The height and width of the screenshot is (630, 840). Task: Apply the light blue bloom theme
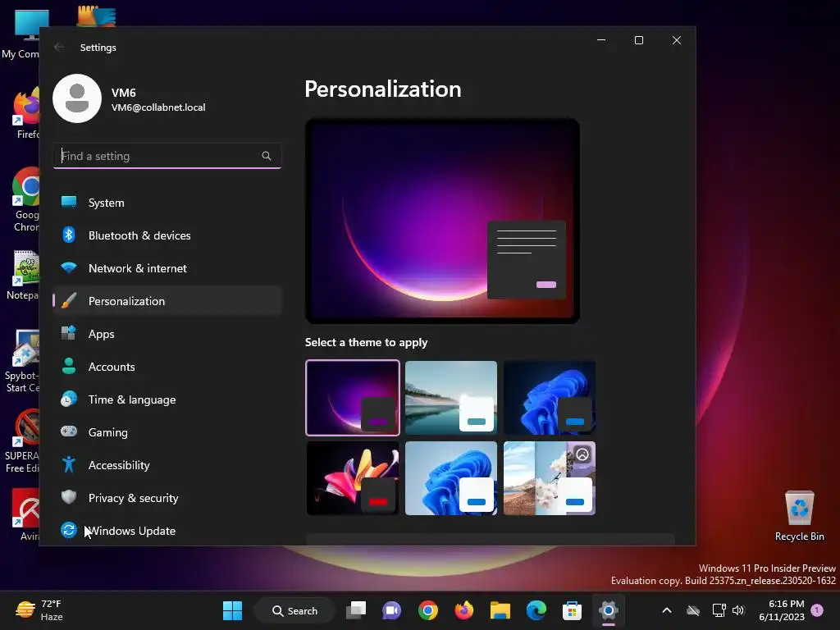[x=451, y=478]
